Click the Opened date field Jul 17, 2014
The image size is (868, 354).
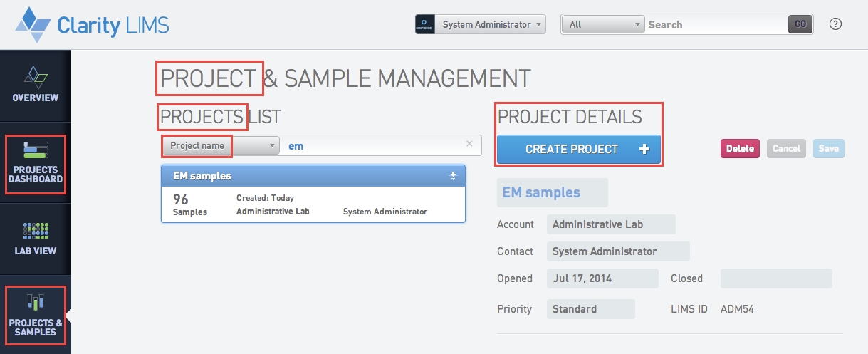click(602, 278)
